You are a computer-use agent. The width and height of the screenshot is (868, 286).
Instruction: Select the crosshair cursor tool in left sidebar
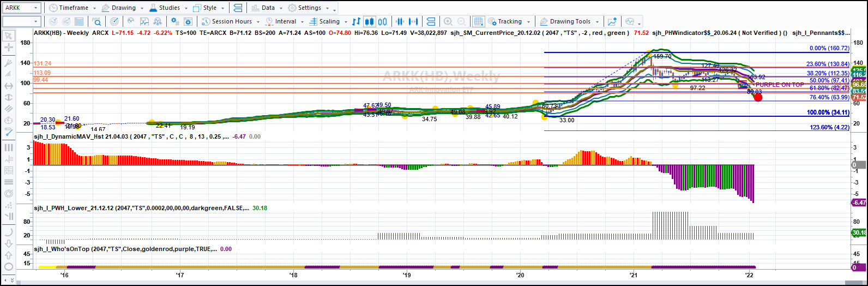tap(9, 47)
